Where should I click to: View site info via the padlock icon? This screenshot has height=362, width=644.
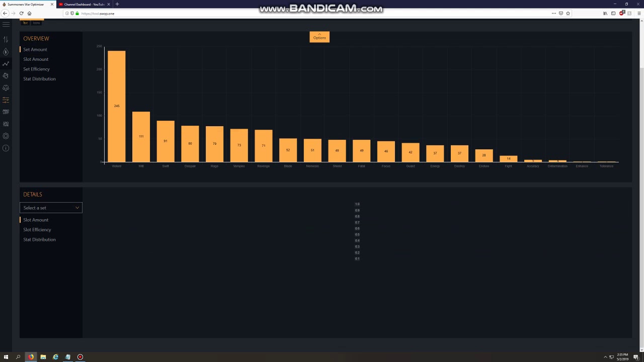[x=77, y=13]
